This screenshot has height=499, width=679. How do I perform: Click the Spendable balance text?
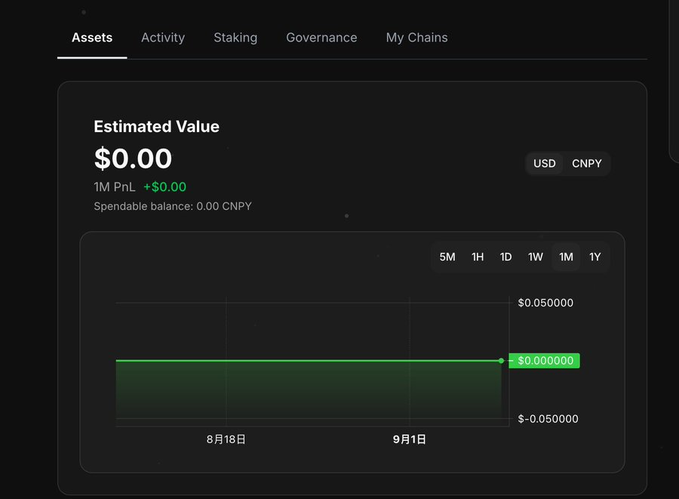(173, 206)
